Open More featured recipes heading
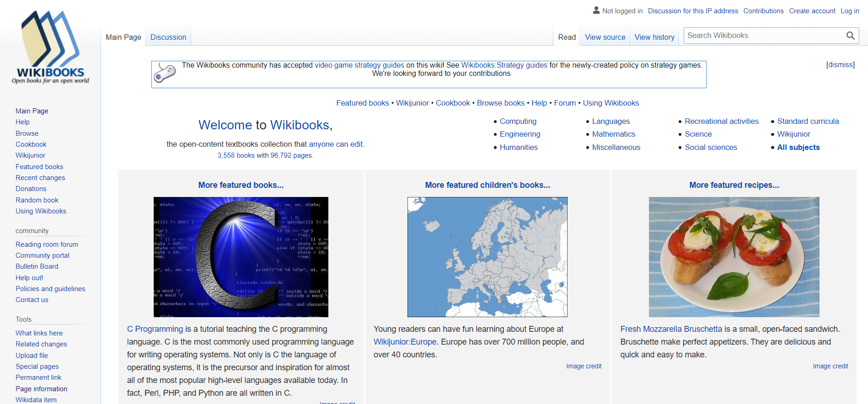 pos(734,185)
